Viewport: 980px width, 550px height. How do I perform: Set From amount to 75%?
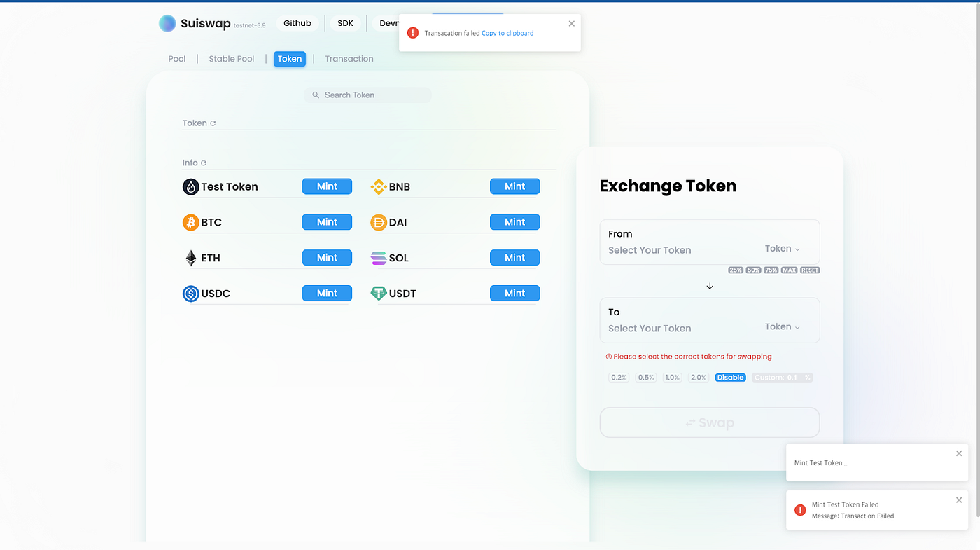(x=771, y=270)
